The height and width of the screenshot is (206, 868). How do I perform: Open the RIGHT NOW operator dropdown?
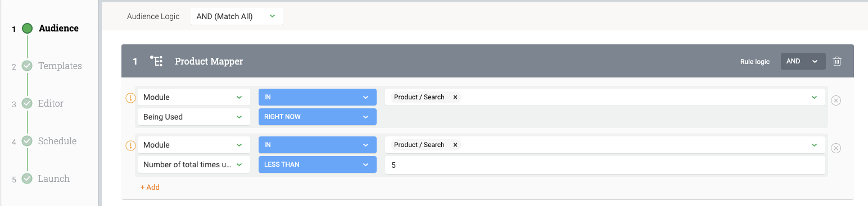click(x=318, y=117)
